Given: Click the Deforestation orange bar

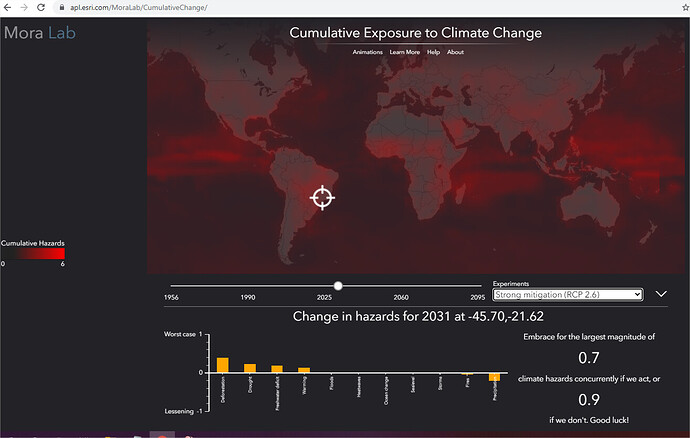Looking at the screenshot, I should click(x=223, y=365).
